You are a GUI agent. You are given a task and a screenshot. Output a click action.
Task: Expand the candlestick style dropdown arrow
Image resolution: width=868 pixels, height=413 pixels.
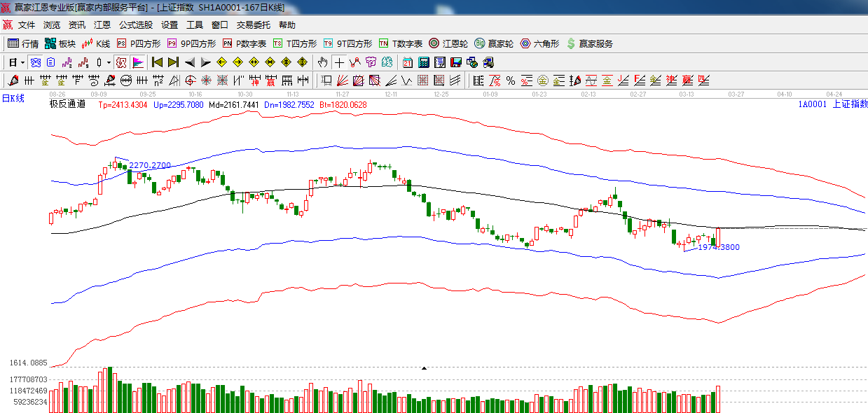point(109,62)
